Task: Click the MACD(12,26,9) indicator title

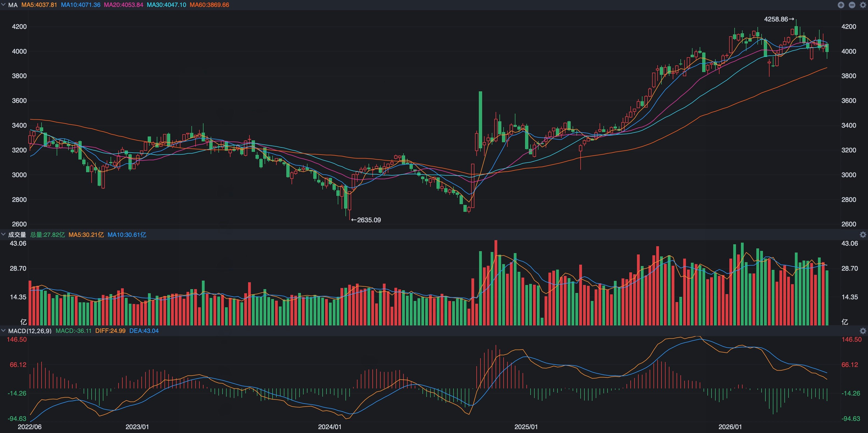Action: click(30, 331)
